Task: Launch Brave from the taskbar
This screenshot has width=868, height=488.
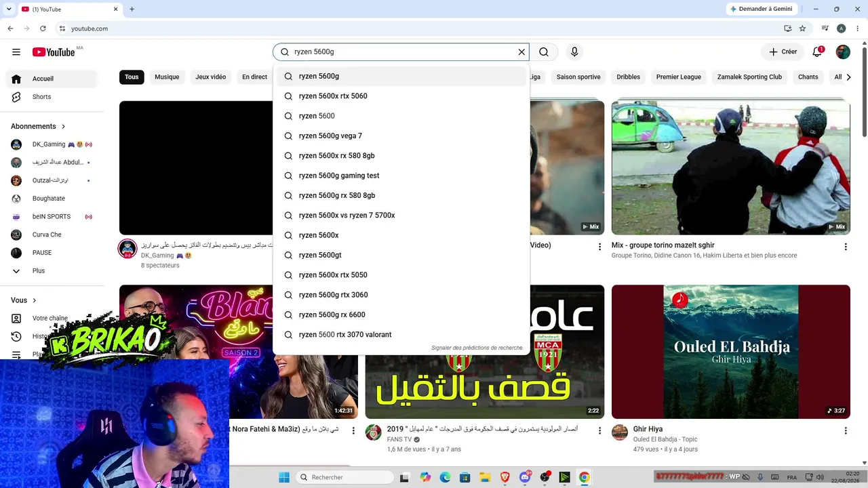Action: tap(505, 477)
